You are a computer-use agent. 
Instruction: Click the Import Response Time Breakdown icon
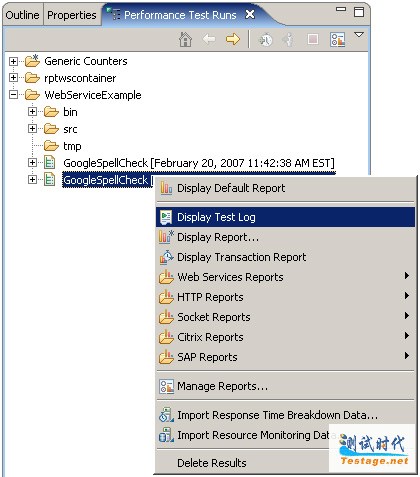(166, 415)
